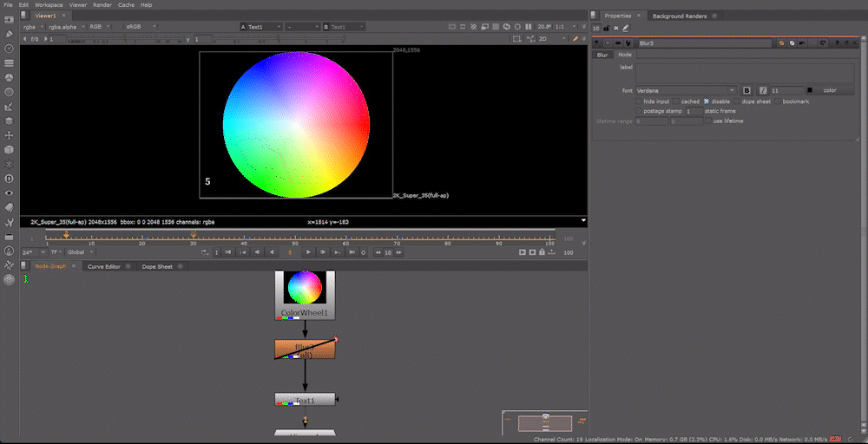Open the 3D nodes cube icon in the toolbar
Image resolution: width=868 pixels, height=444 pixels.
9,150
